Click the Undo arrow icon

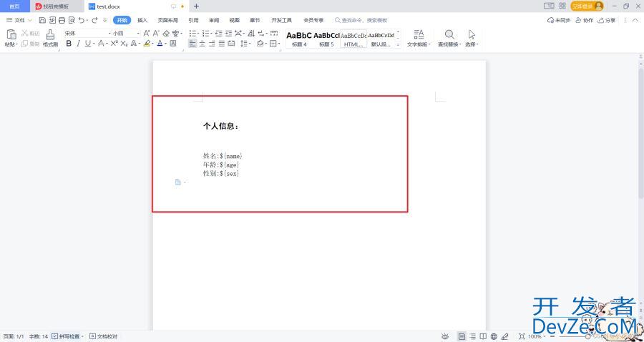pos(82,20)
